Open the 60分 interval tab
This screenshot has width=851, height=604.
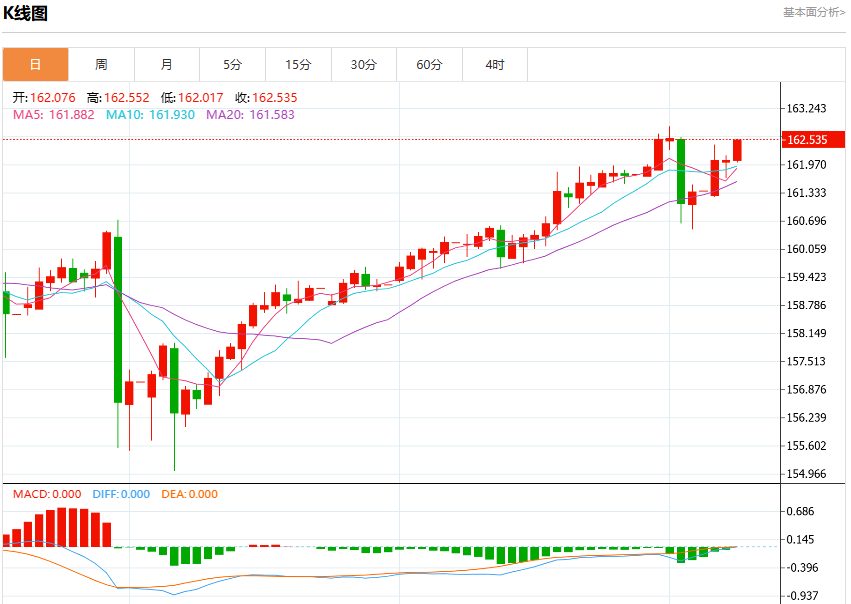(x=430, y=65)
